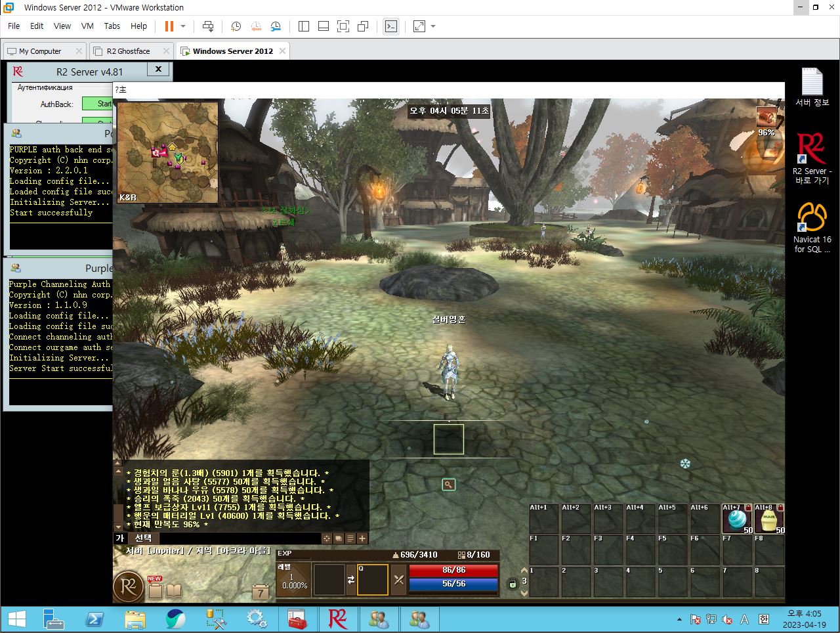The image size is (840, 633).
Task: Click the crossed swords attack mode icon
Action: [x=399, y=580]
